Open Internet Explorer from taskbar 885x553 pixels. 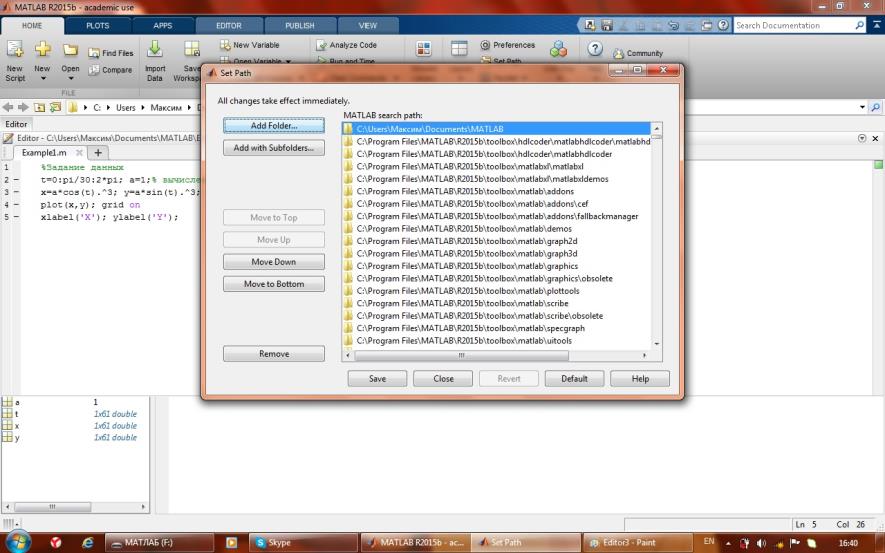click(87, 542)
